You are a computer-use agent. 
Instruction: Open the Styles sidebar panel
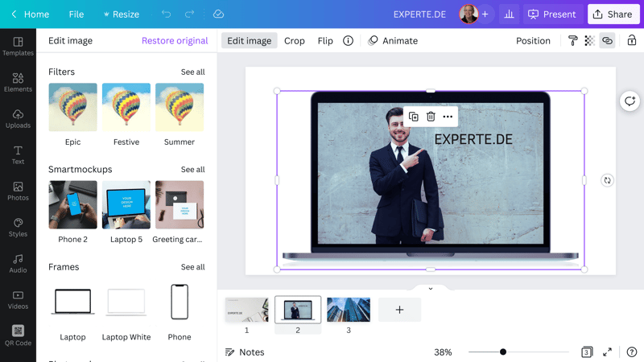pyautogui.click(x=18, y=228)
